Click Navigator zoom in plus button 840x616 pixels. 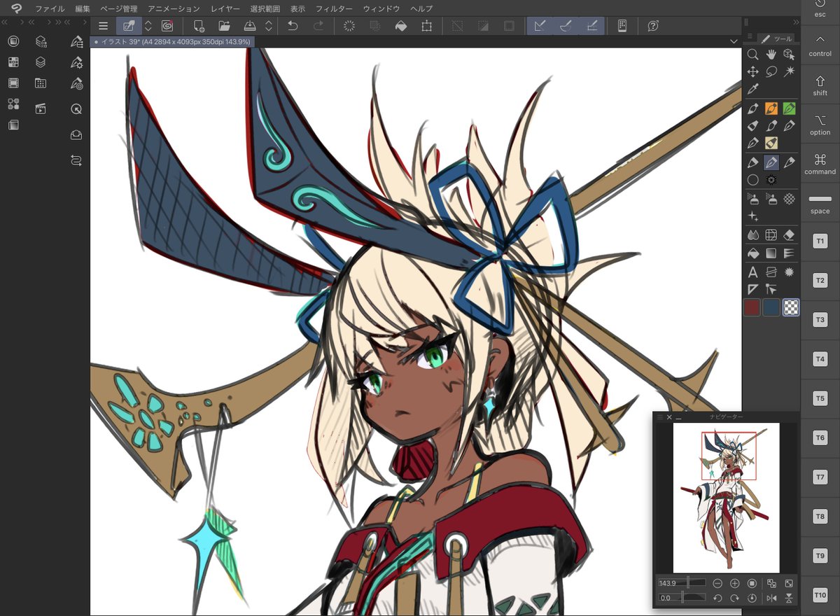click(735, 583)
